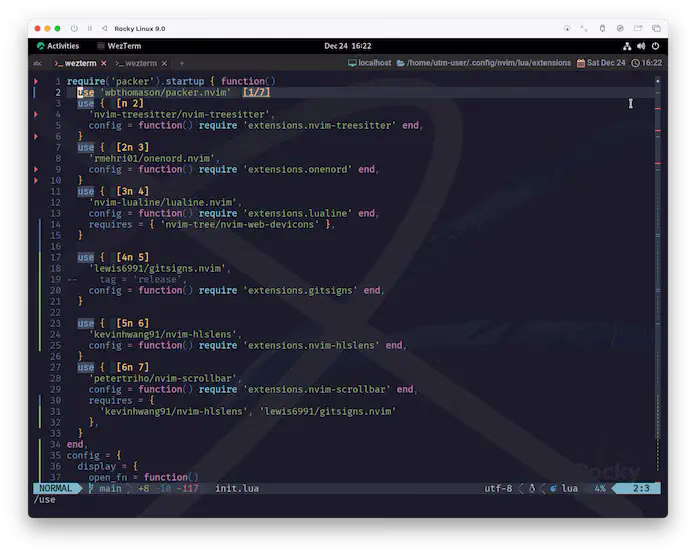Click the red arrow sign on line 9
696x555 pixels.
36,169
